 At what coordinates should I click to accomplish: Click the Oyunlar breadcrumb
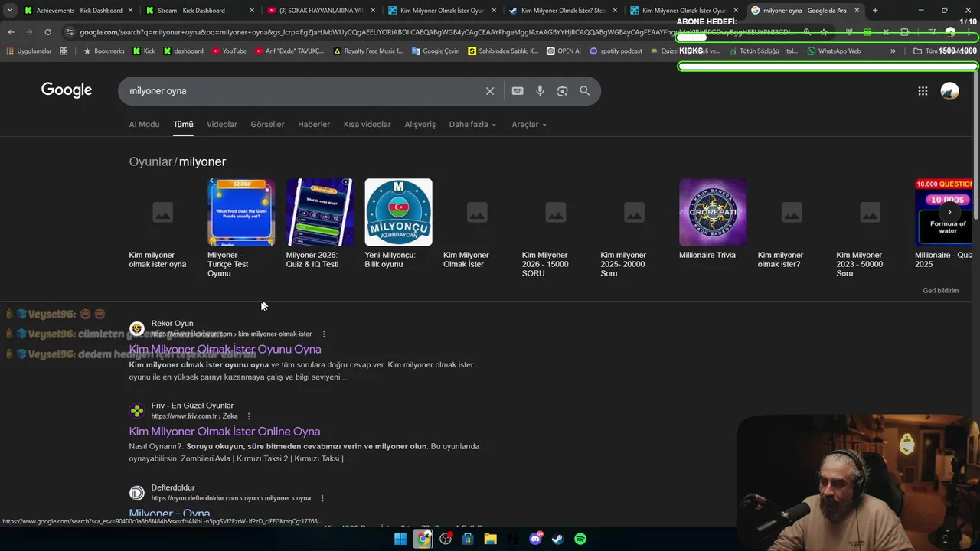151,162
